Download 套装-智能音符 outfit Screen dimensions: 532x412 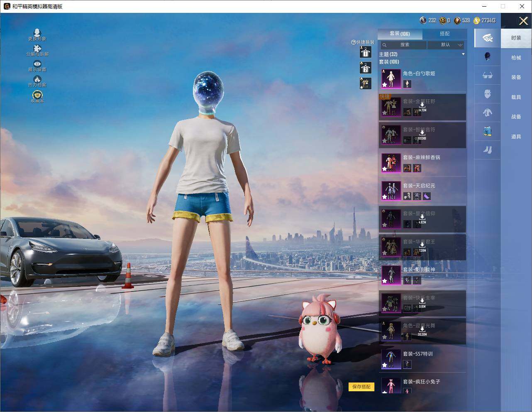point(422,135)
